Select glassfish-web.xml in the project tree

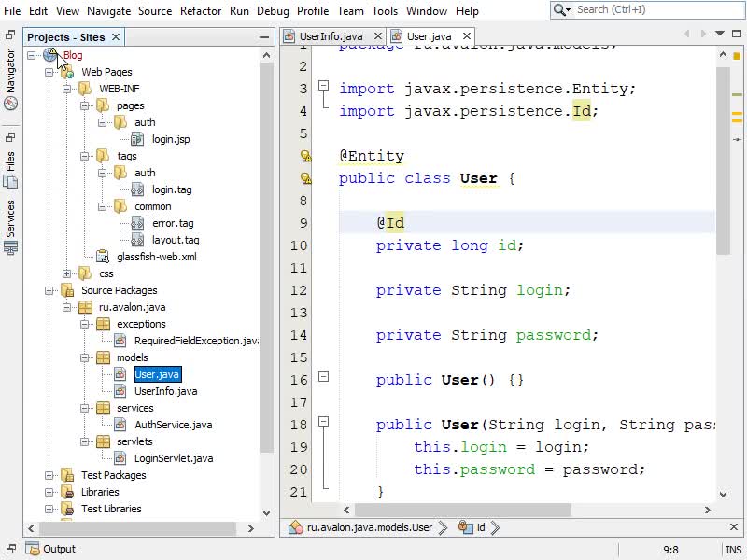pyautogui.click(x=157, y=257)
